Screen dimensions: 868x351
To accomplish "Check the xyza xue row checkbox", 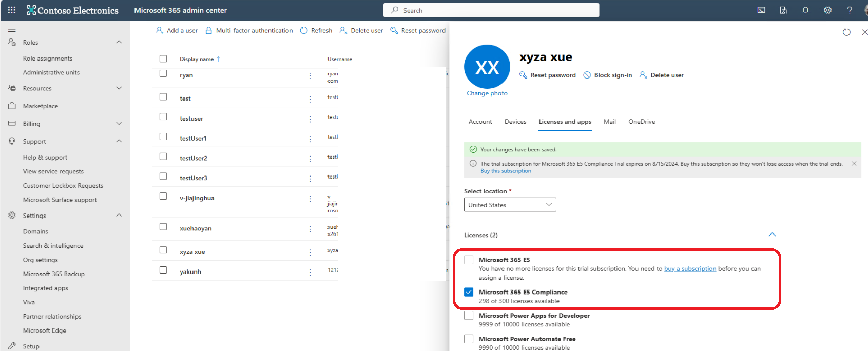I will tap(163, 250).
